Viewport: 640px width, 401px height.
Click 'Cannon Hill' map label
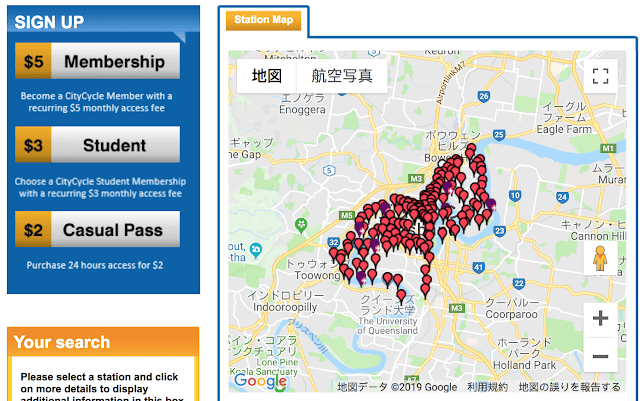(598, 236)
